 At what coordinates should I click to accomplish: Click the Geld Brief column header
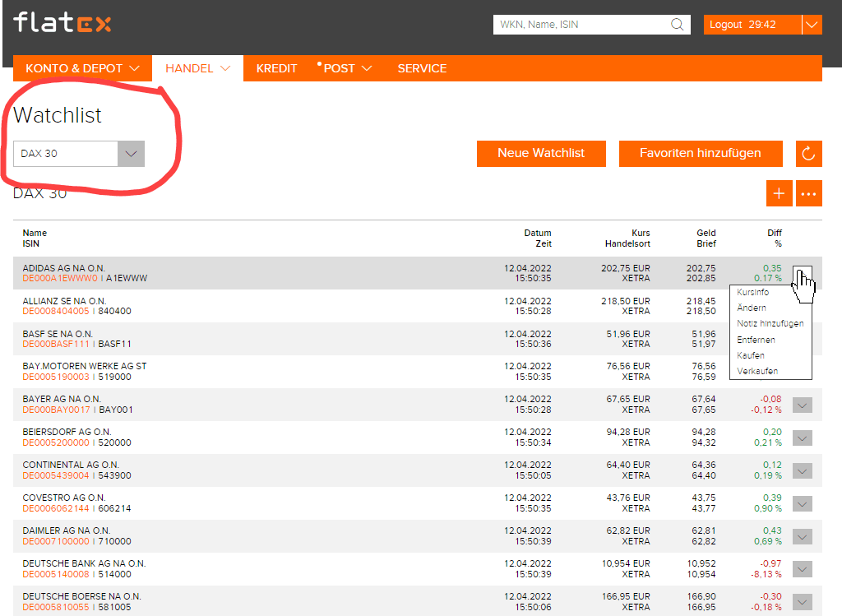(706, 238)
